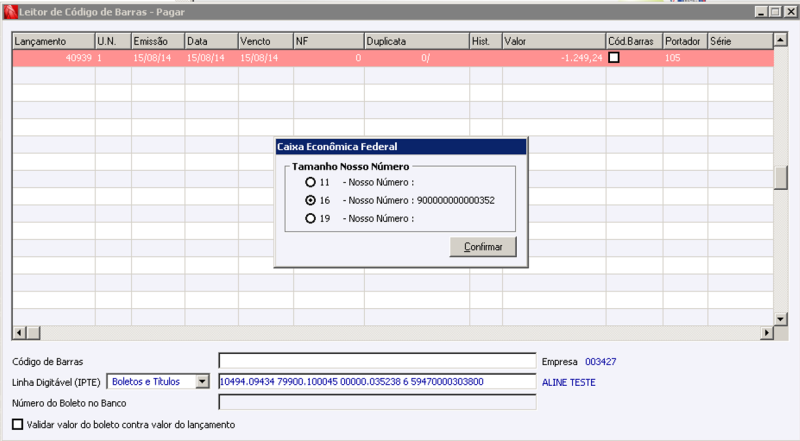Click the Emissão column header

pyautogui.click(x=158, y=41)
